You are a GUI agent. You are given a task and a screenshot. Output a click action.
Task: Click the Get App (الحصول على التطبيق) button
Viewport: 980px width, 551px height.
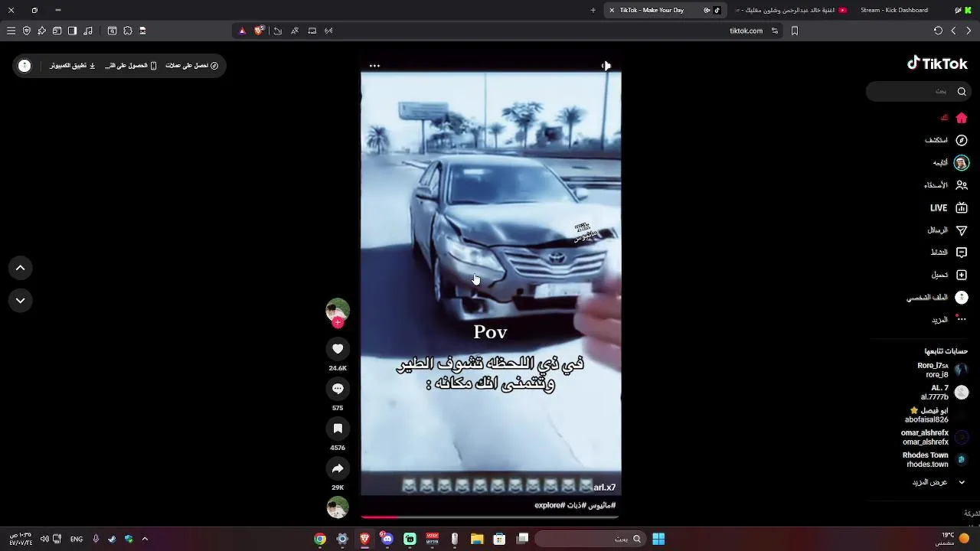[131, 66]
